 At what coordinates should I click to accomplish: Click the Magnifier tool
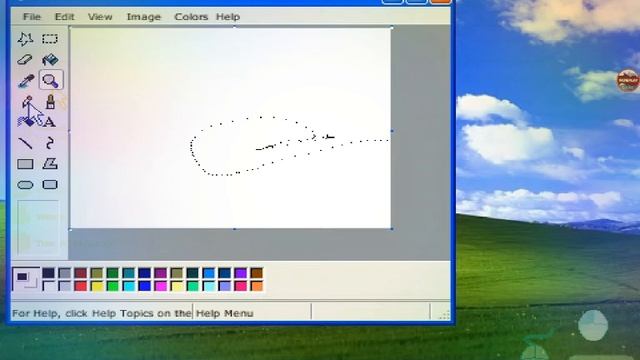[51, 80]
